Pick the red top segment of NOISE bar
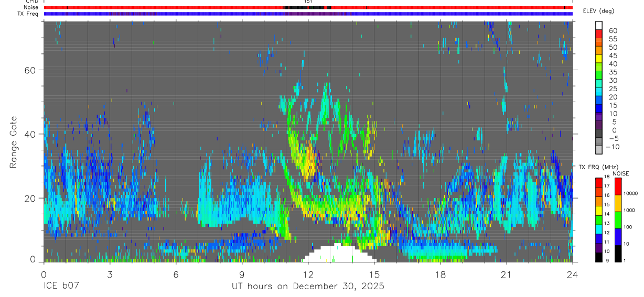The image size is (644, 297). coord(618,186)
